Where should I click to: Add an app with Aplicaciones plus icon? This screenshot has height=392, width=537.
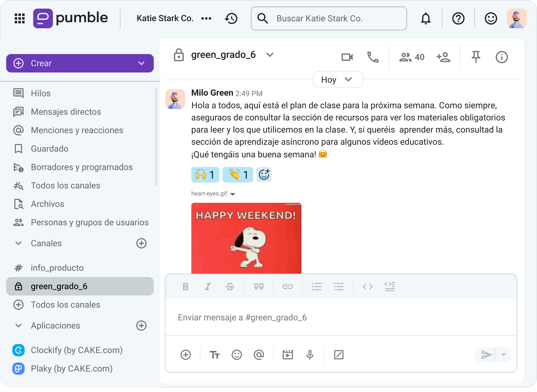[141, 326]
